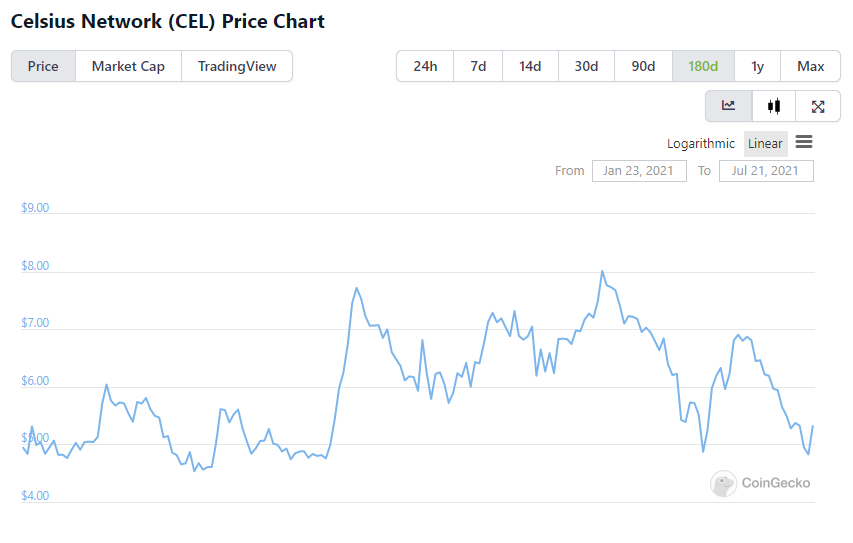
Task: Select the Max time range
Action: (x=810, y=66)
